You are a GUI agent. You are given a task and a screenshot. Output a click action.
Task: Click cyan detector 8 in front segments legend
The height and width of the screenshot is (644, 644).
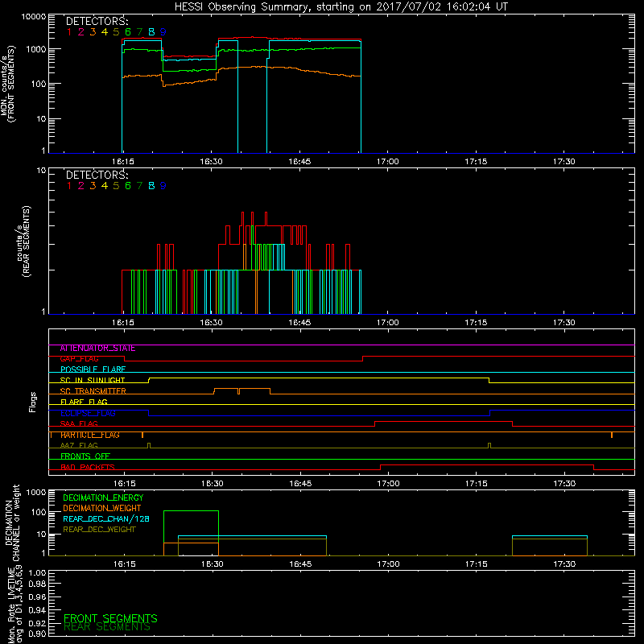151,32
